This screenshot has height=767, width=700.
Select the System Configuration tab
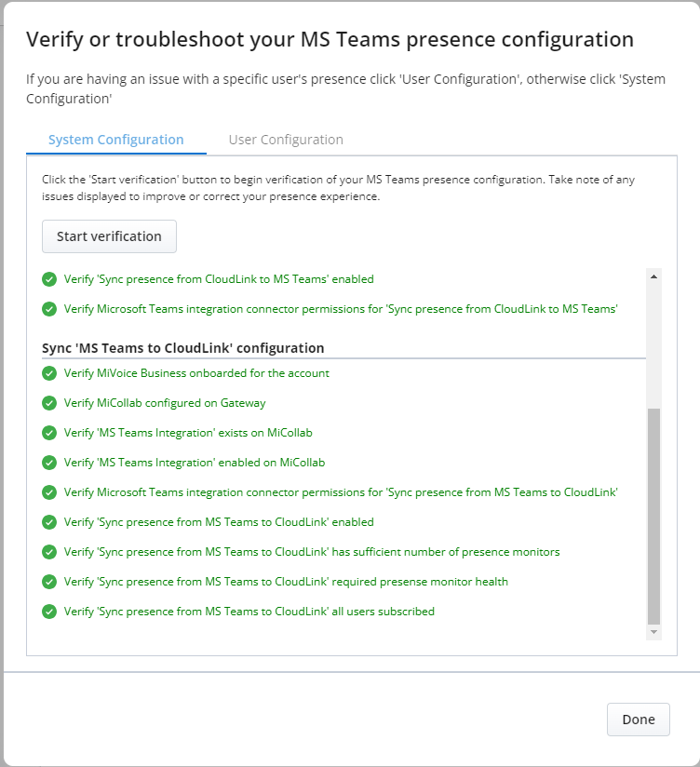click(x=116, y=140)
